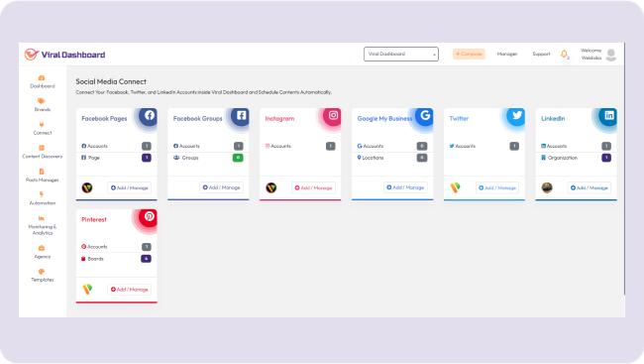The image size is (644, 364).
Task: Click the page vertical scrollbar
Action: (x=624, y=169)
